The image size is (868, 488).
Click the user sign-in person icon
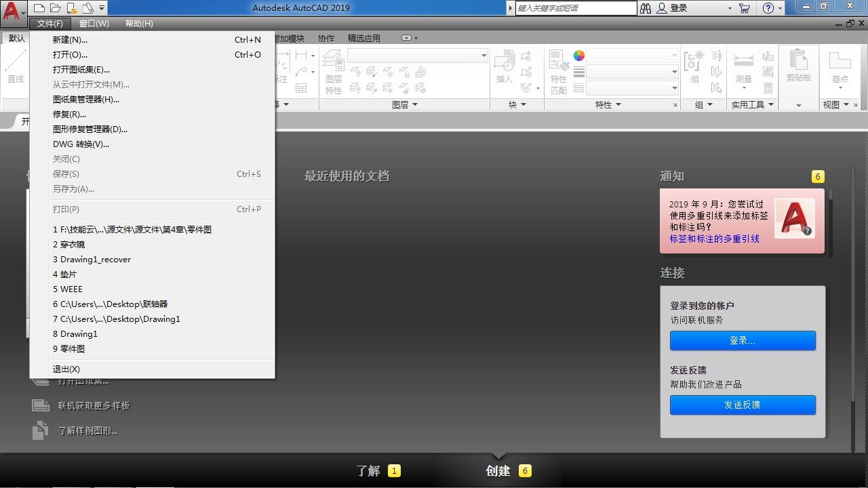pos(662,8)
